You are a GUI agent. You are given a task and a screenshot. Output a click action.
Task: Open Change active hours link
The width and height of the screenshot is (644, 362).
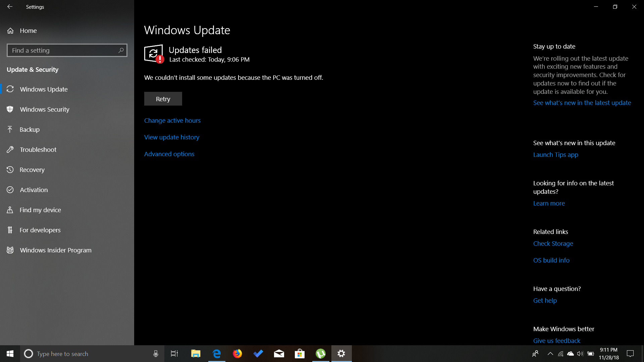pos(172,120)
